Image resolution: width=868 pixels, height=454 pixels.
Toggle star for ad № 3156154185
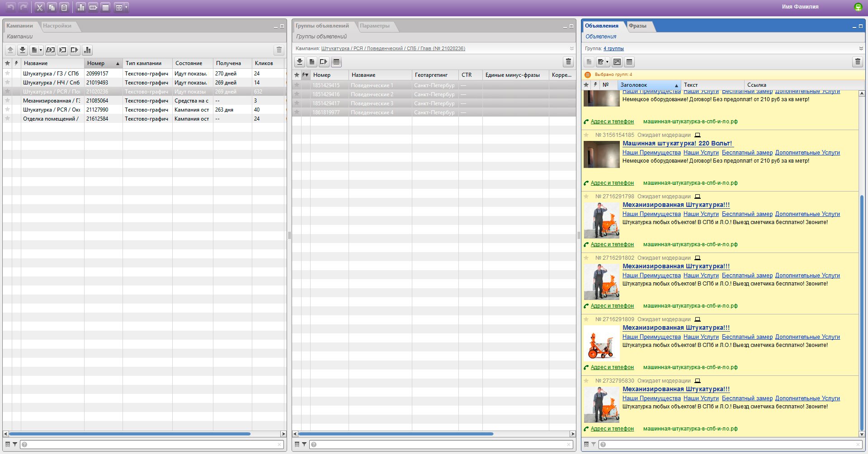pos(586,135)
